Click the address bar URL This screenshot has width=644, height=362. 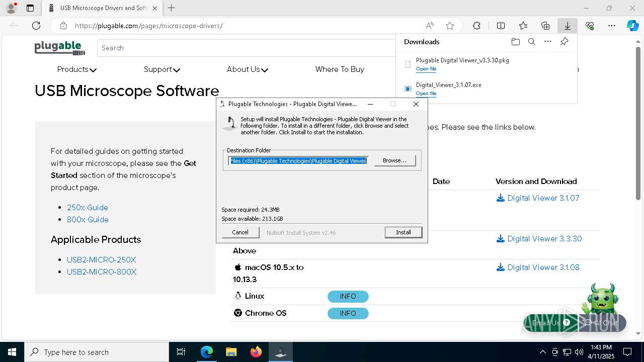148,26
